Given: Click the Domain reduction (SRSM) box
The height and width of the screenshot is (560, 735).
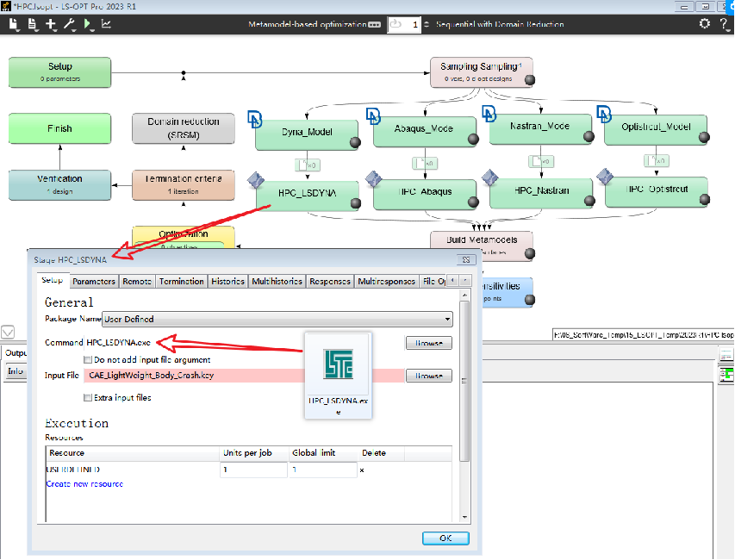Looking at the screenshot, I should [184, 128].
